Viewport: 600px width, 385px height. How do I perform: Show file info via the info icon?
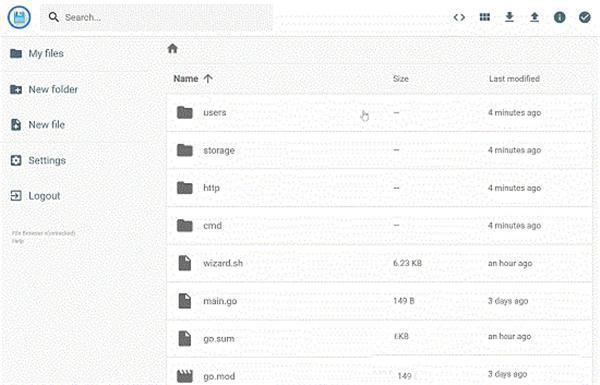point(559,17)
